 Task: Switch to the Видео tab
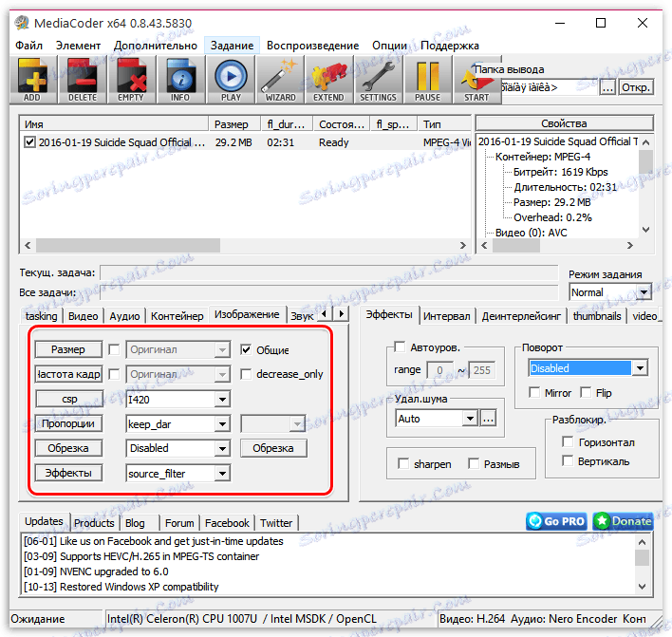click(84, 316)
